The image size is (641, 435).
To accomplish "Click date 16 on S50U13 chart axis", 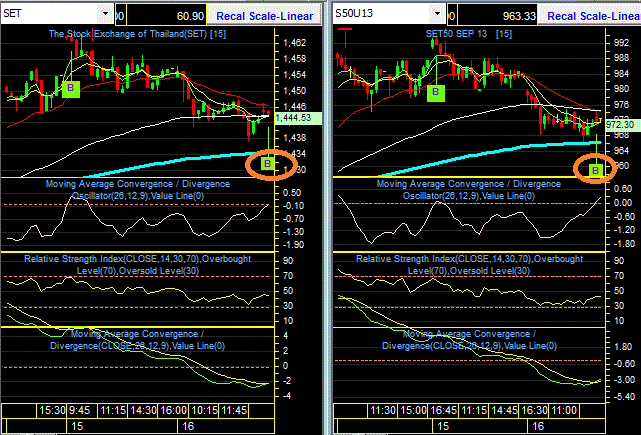I will click(538, 426).
